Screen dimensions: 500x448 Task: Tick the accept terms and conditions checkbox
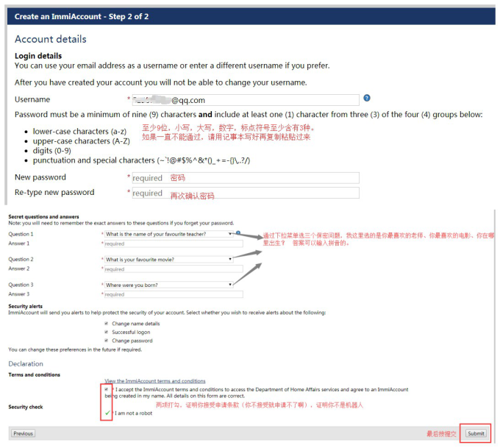point(107,389)
